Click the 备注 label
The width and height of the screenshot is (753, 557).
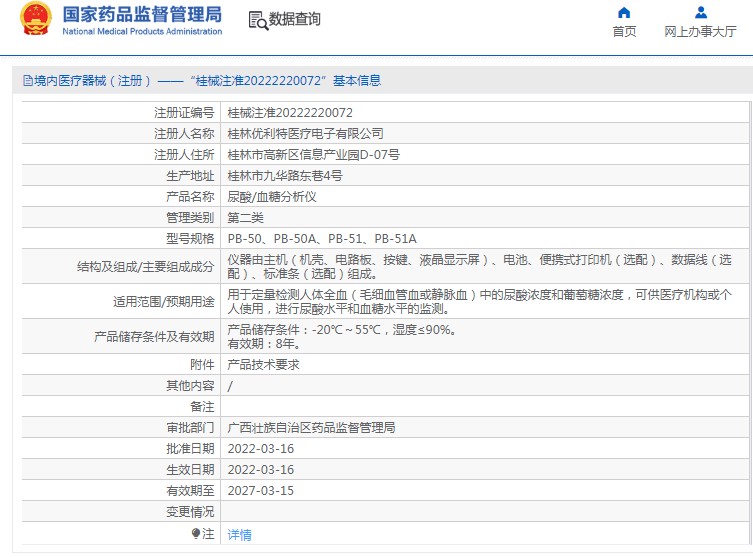pyautogui.click(x=202, y=407)
